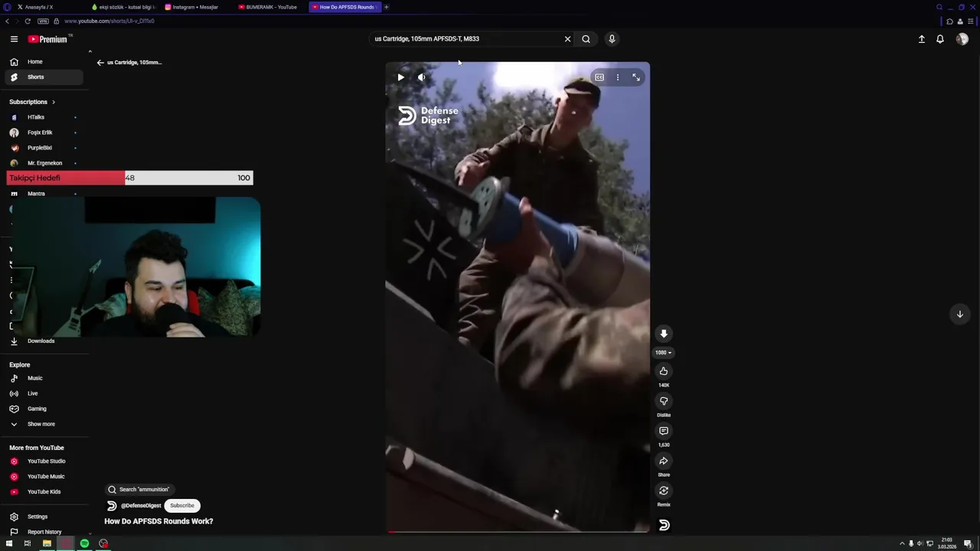Viewport: 980px width, 551px height.
Task: Open YouTube Music link
Action: pos(44,477)
